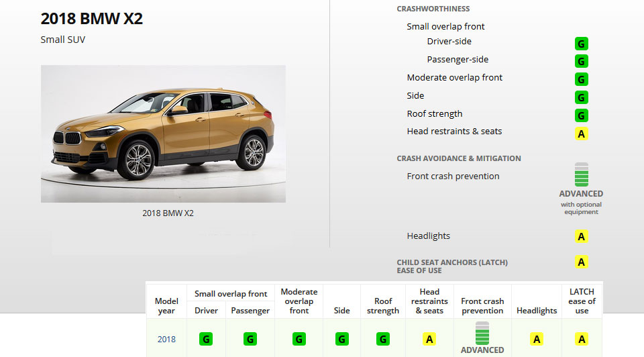Viewport: 644px width, 357px height.
Task: Click the Driver-side Good rating icon
Action: coord(582,44)
